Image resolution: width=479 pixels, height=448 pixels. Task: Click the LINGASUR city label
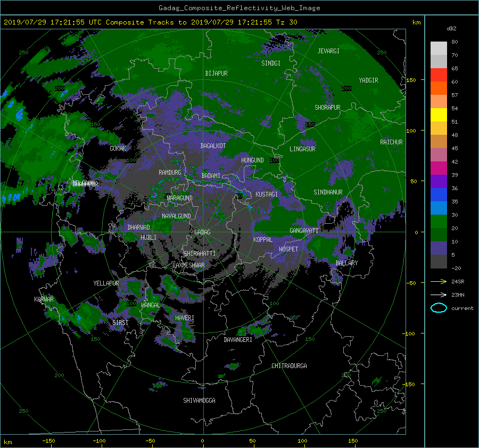coord(302,149)
